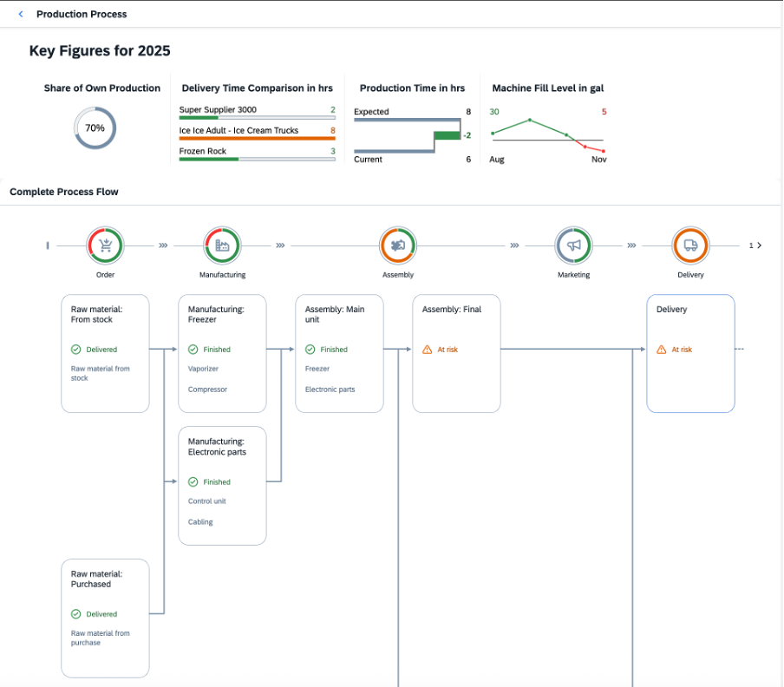Open the Delivery card marked At risk
The height and width of the screenshot is (687, 784).
tap(690, 353)
